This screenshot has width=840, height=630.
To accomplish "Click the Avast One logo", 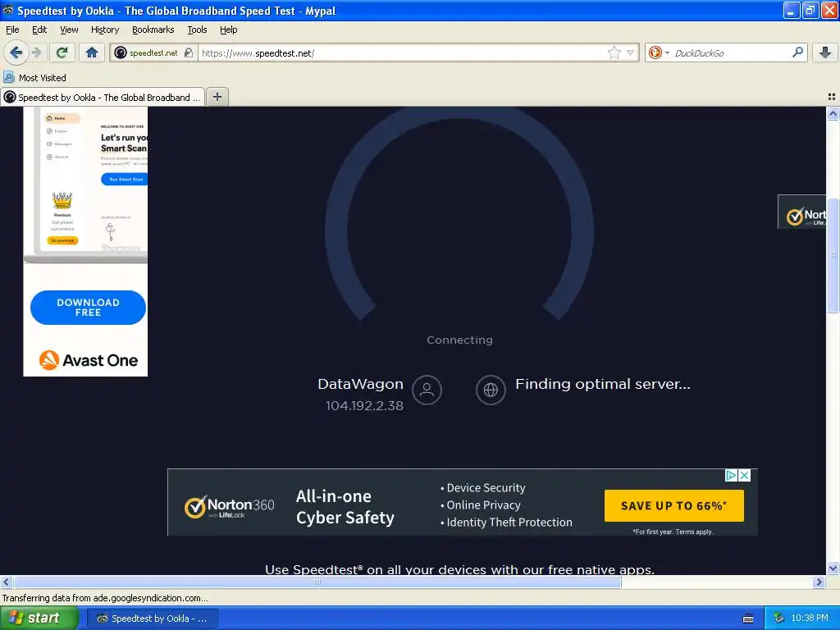I will (89, 360).
